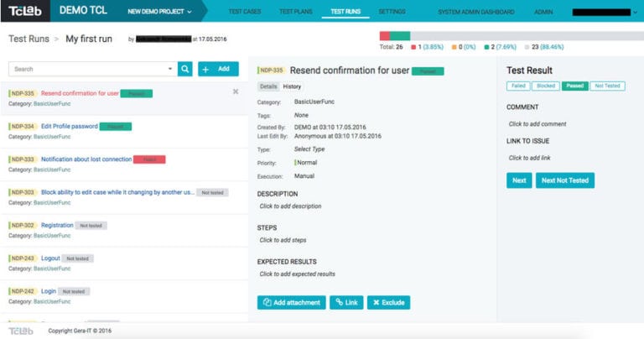This screenshot has height=339, width=644.
Task: Close the NDP-335 selected row with X
Action: pyautogui.click(x=236, y=91)
